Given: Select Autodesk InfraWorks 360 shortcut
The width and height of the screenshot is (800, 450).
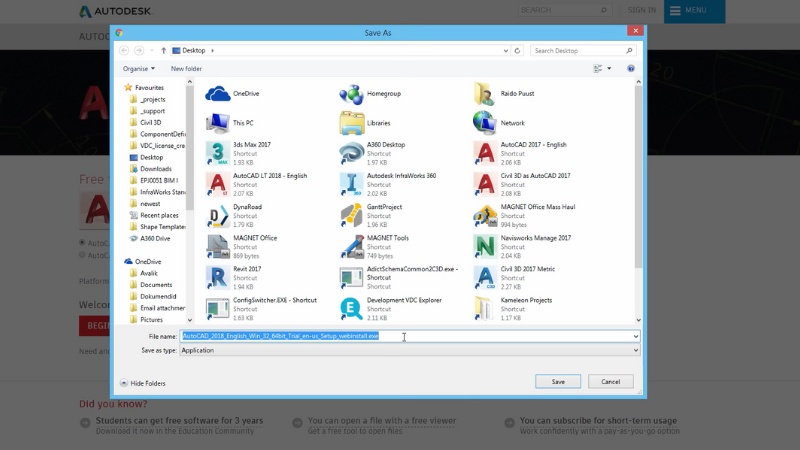Looking at the screenshot, I should pos(388,184).
